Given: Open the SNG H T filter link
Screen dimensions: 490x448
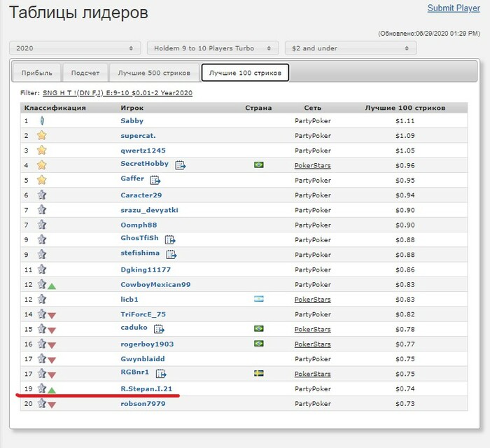Looking at the screenshot, I should (x=118, y=93).
